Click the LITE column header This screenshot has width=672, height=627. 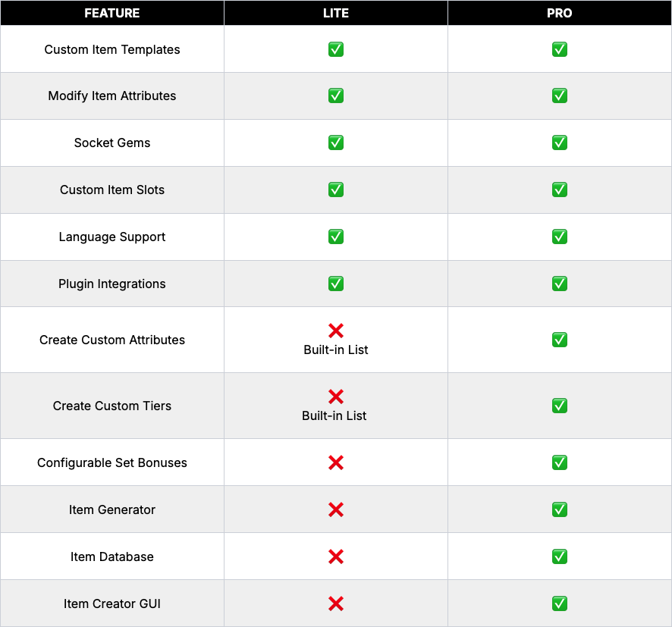(335, 13)
